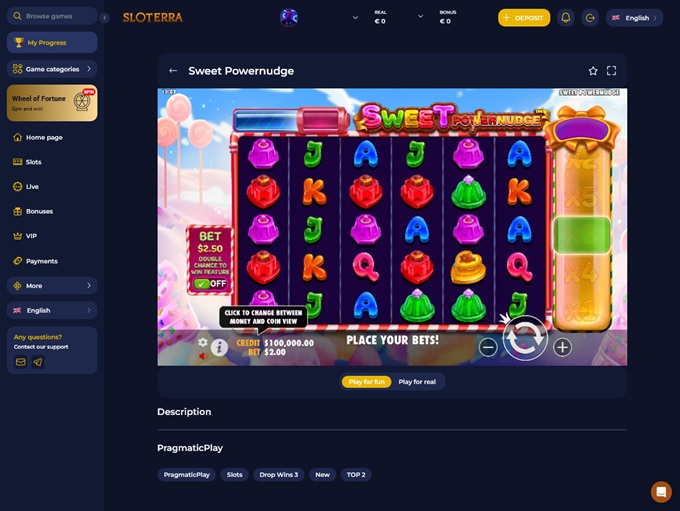Open the live chat bubble
The height and width of the screenshot is (511, 680).
(661, 491)
